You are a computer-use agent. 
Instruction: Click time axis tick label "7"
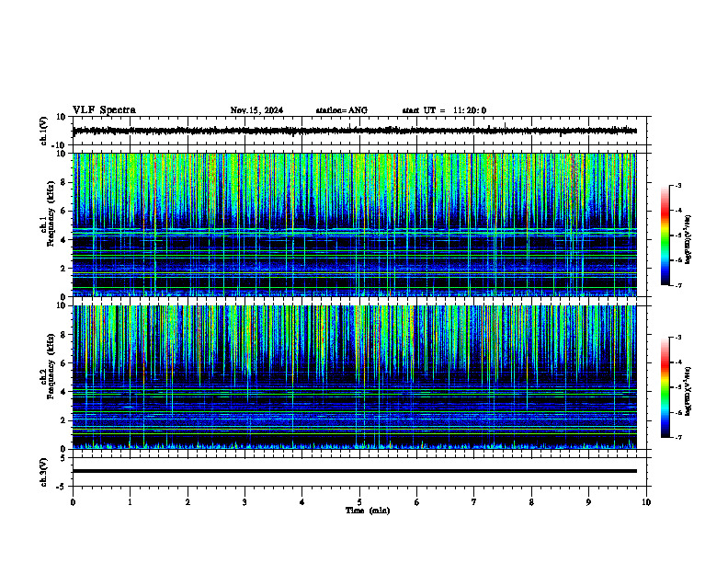[x=474, y=502]
